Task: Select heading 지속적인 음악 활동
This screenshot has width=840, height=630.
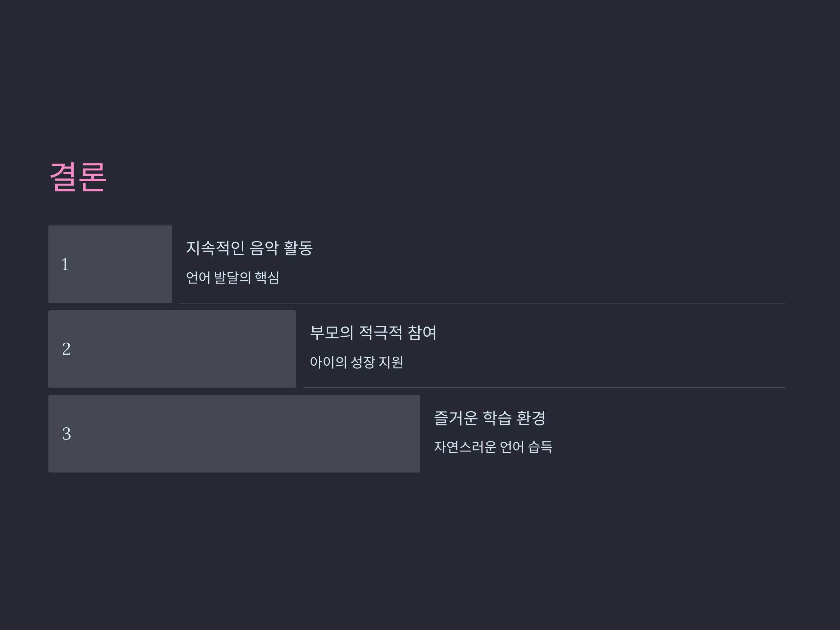Action: 249,248
